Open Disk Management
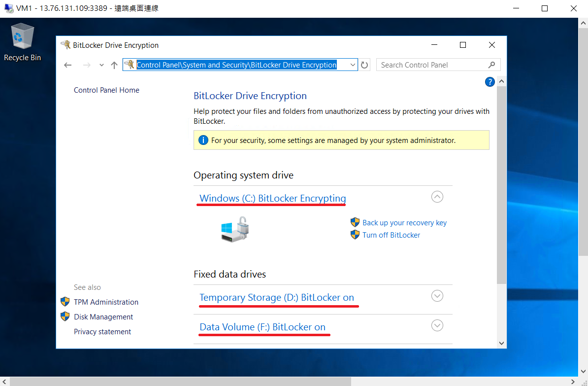 tap(103, 317)
